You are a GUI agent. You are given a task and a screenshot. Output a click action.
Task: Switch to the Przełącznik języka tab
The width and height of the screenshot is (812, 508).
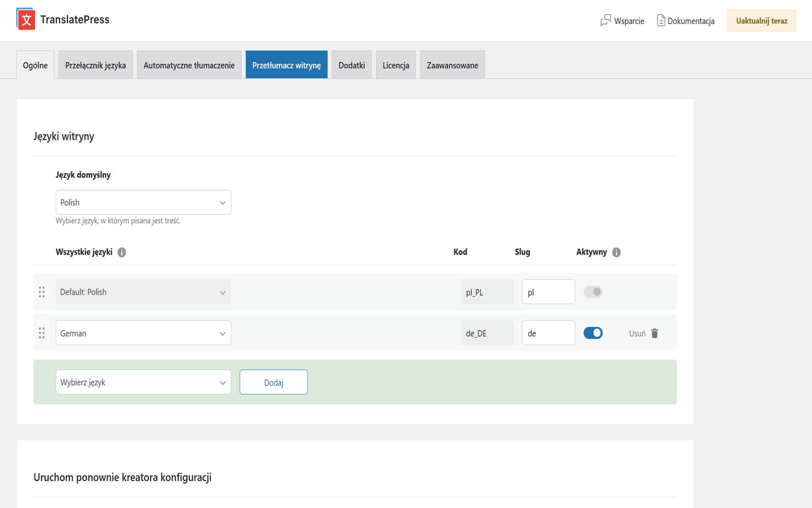pyautogui.click(x=95, y=65)
